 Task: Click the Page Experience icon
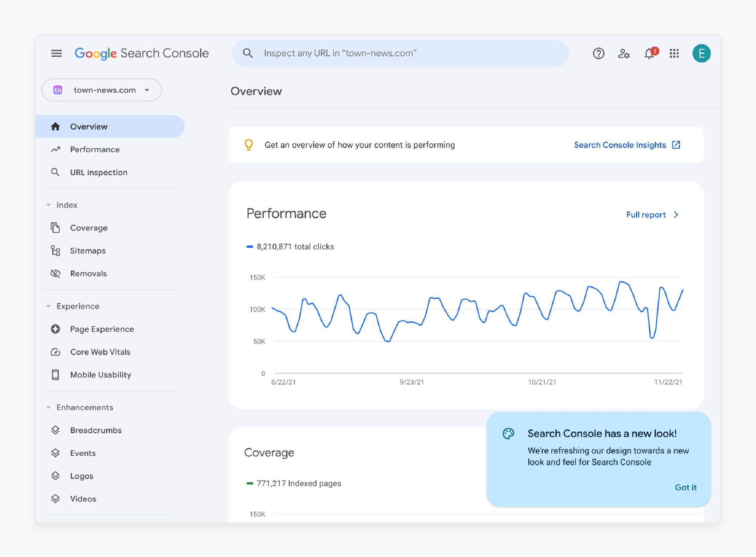click(x=55, y=329)
